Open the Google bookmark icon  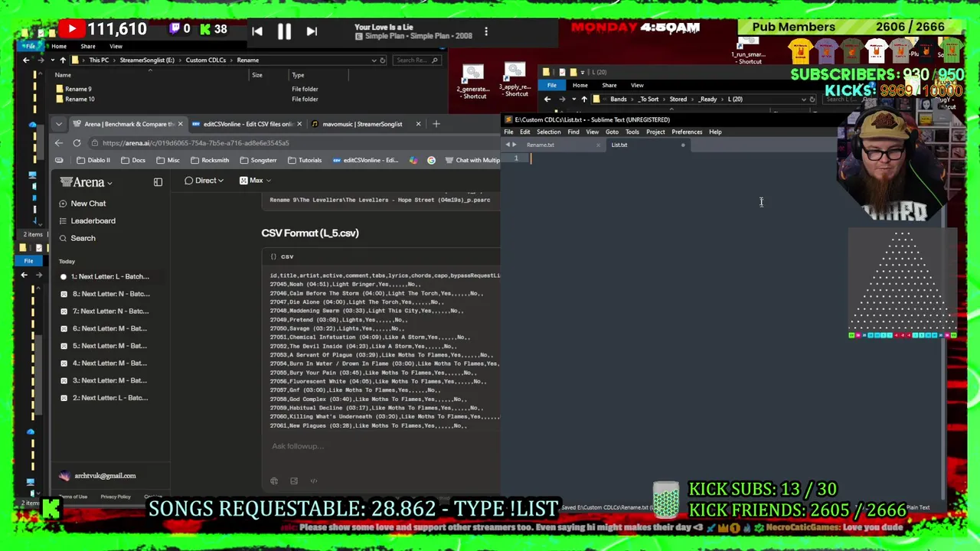431,161
